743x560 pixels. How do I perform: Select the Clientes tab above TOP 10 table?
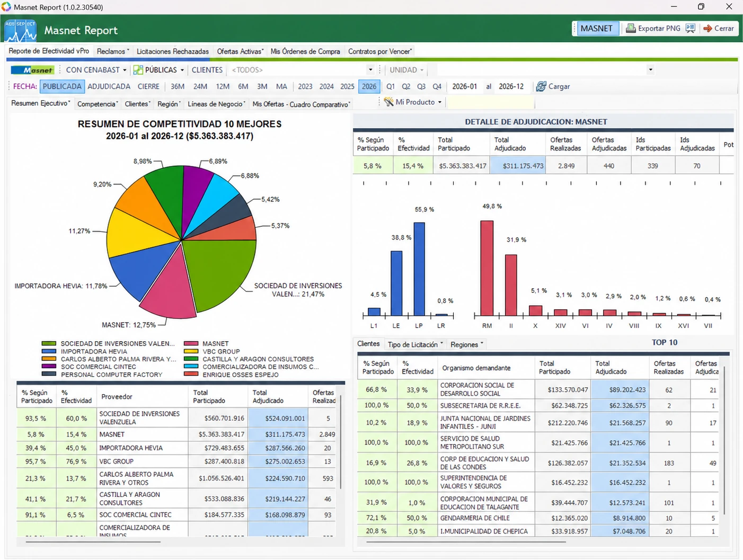pos(368,344)
